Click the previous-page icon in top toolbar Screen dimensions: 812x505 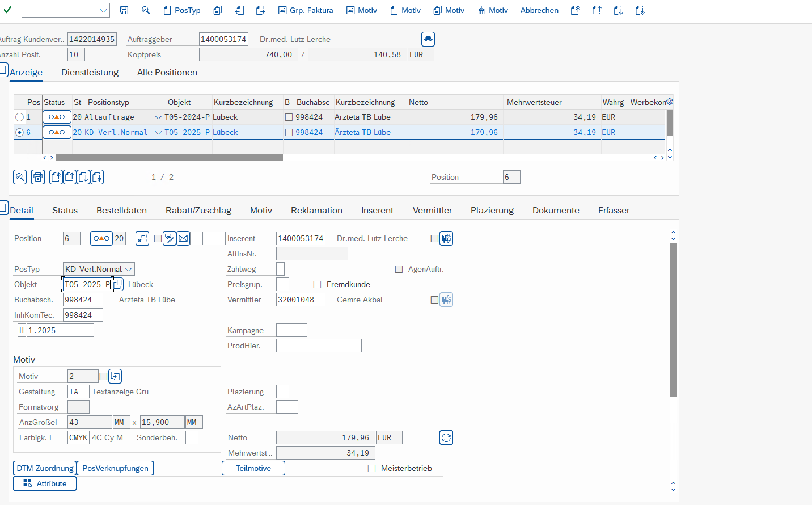tap(597, 10)
